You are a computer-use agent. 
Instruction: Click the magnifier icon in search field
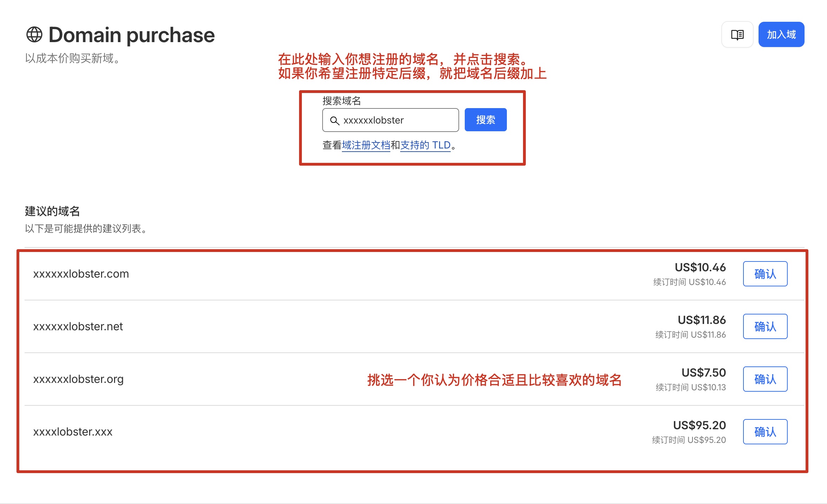coord(335,120)
